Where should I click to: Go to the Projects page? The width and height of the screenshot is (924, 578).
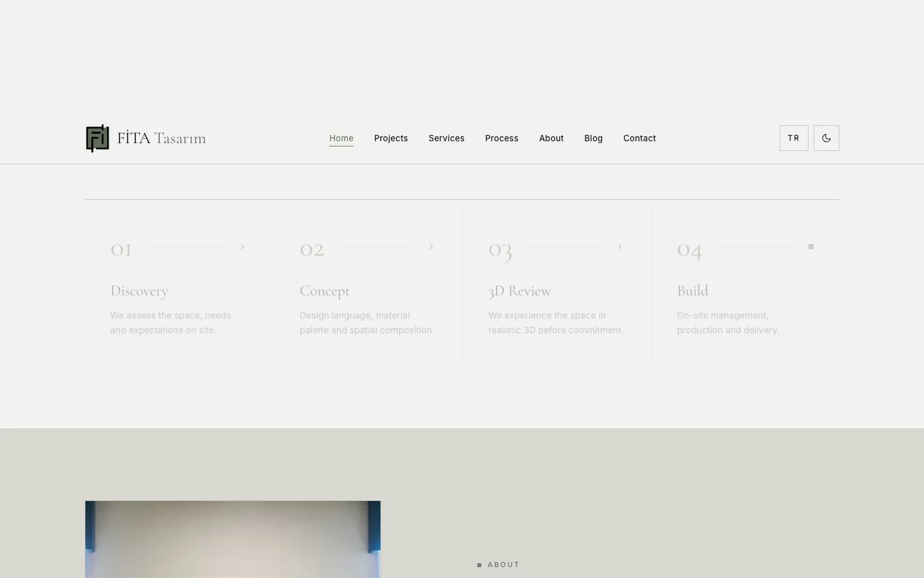(391, 138)
